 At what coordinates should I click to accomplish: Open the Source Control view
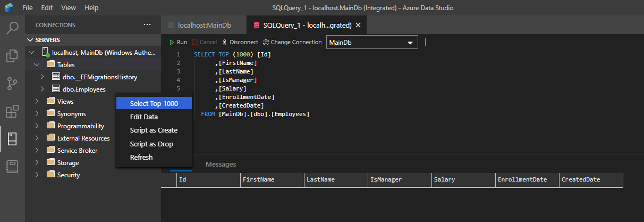(12, 84)
